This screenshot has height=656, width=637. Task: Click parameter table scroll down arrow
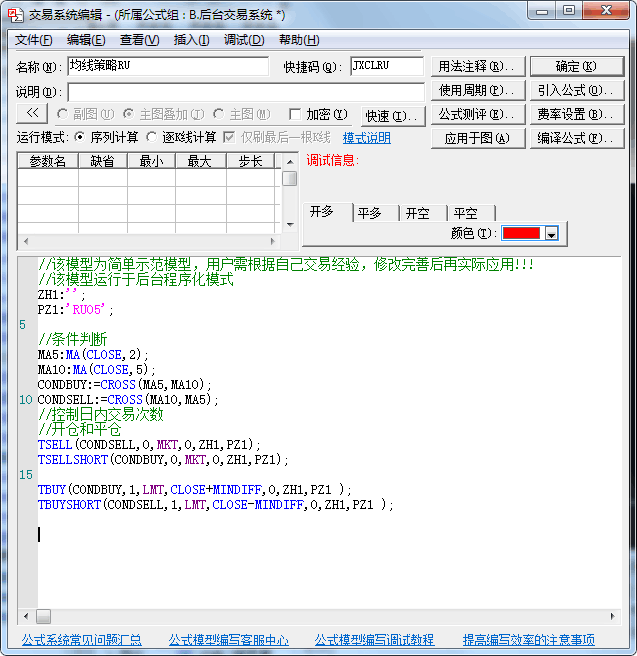[x=290, y=225]
